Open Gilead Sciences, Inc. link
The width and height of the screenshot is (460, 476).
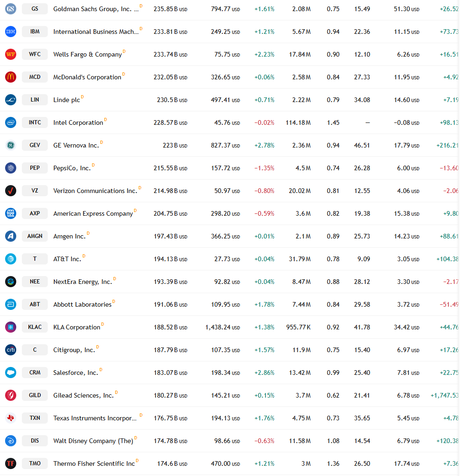tap(84, 396)
